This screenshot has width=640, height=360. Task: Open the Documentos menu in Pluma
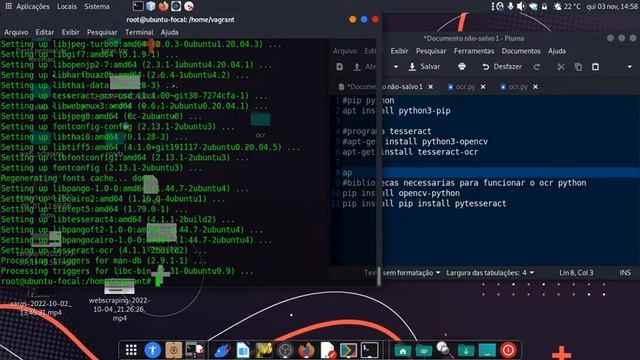coord(521,51)
